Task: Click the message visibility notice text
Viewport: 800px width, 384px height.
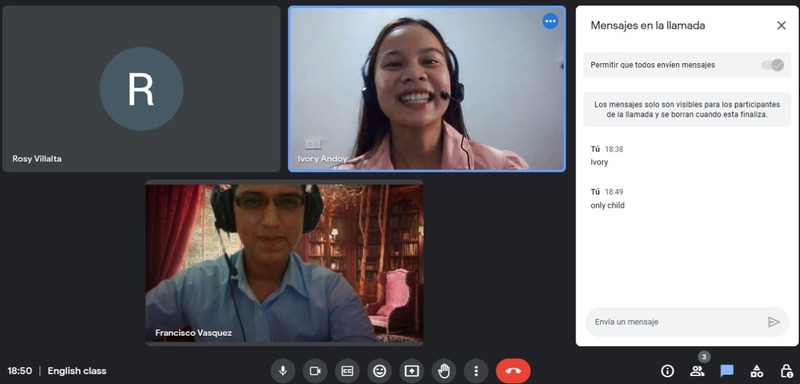Action: 687,110
